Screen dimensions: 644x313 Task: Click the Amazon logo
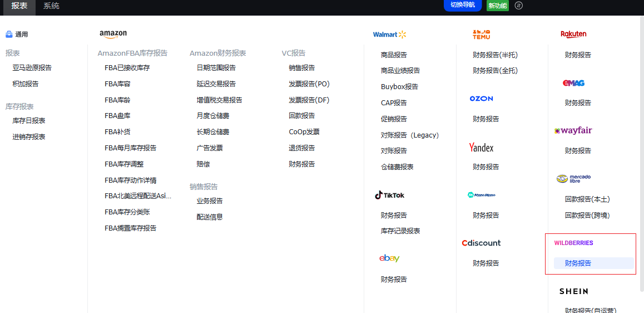113,34
